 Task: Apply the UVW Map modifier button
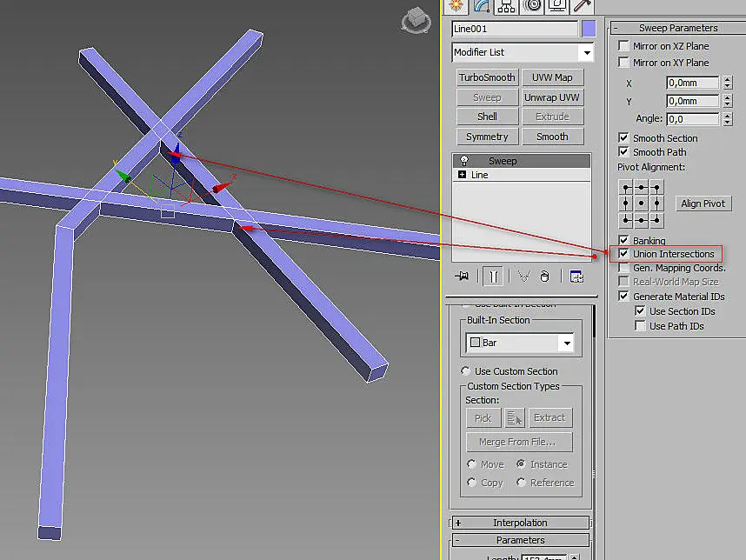pyautogui.click(x=552, y=77)
